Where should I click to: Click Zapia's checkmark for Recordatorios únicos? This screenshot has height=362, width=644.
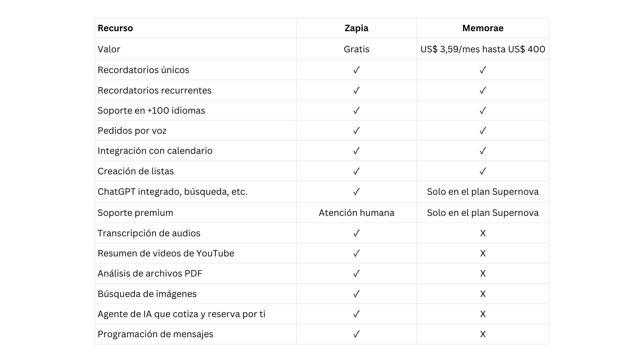[356, 70]
